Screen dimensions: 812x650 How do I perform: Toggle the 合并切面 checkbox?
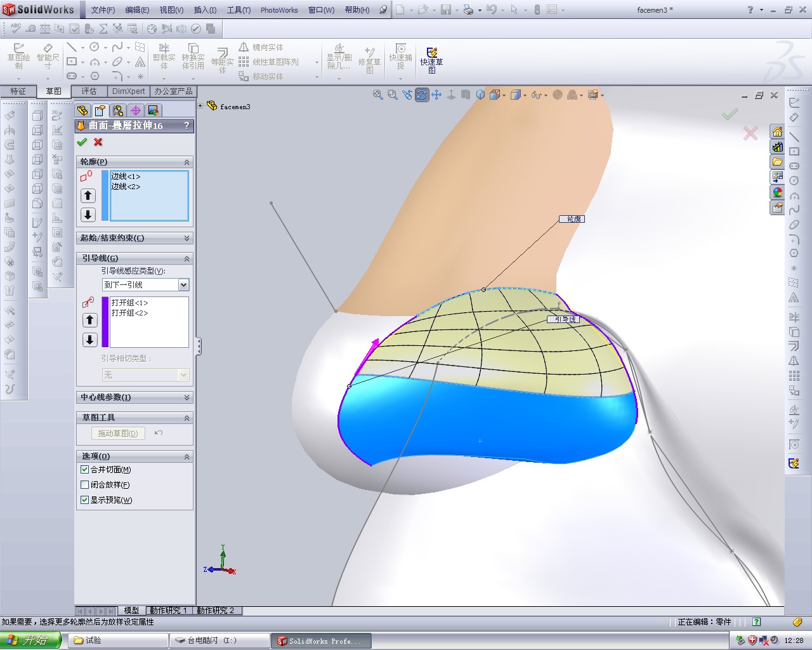click(x=85, y=470)
